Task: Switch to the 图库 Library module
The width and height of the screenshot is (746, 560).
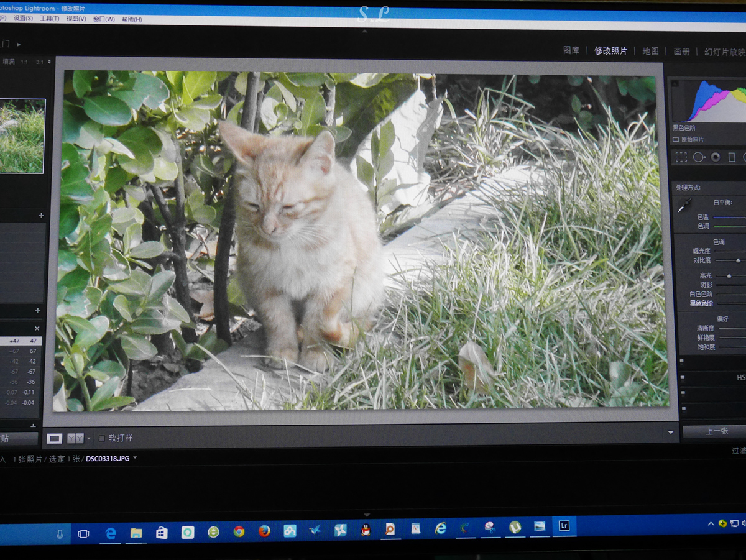Action: click(x=571, y=50)
